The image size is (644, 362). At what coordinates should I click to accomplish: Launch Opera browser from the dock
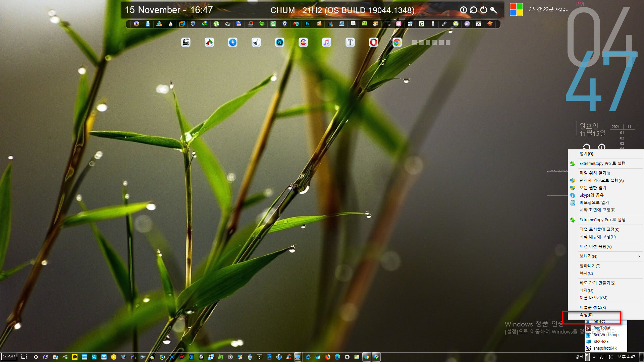pyautogui.click(x=373, y=42)
